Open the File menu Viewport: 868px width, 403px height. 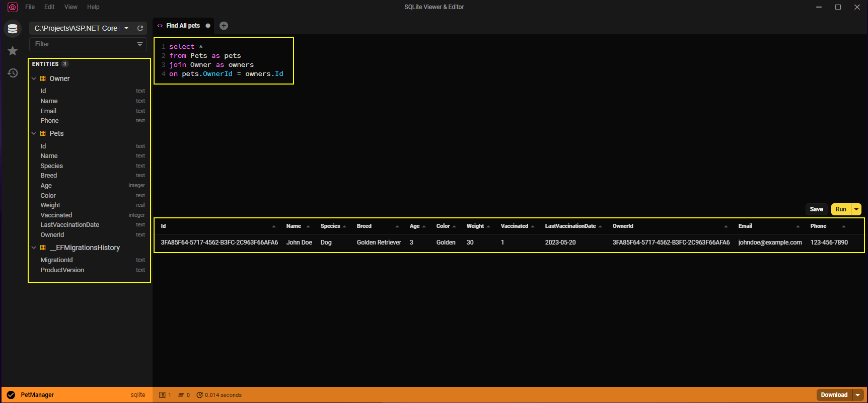coord(30,7)
